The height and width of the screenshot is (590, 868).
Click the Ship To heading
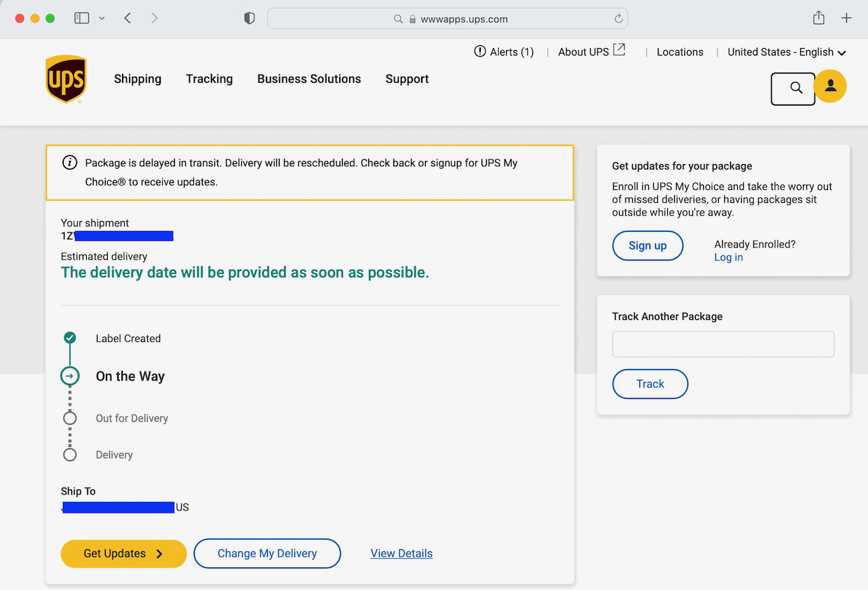78,491
